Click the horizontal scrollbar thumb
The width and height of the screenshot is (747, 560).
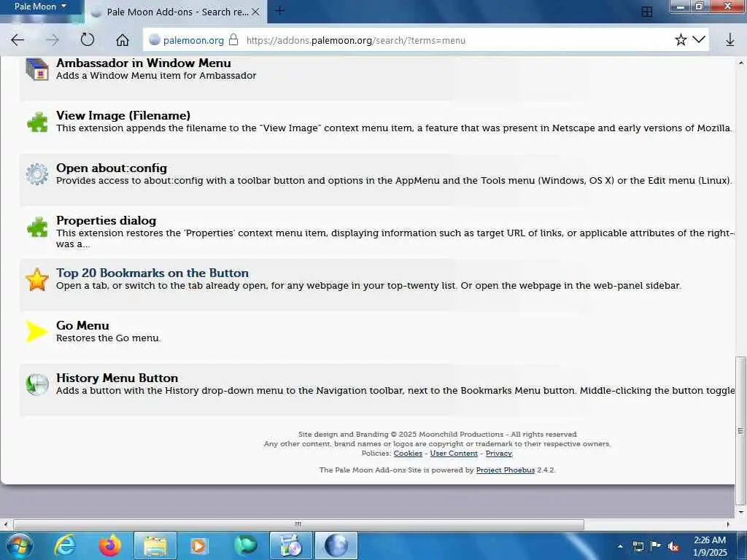298,525
